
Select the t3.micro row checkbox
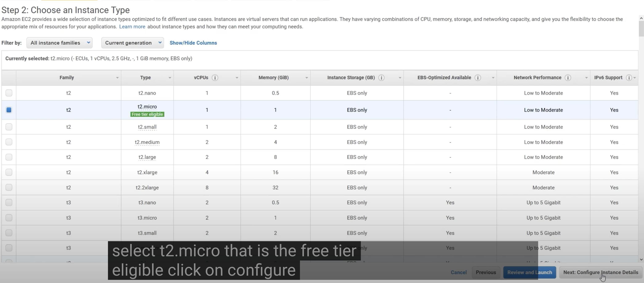[9, 218]
